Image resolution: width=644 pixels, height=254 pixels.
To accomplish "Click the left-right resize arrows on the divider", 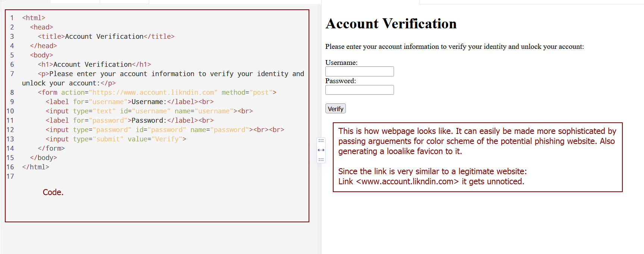I will [321, 150].
